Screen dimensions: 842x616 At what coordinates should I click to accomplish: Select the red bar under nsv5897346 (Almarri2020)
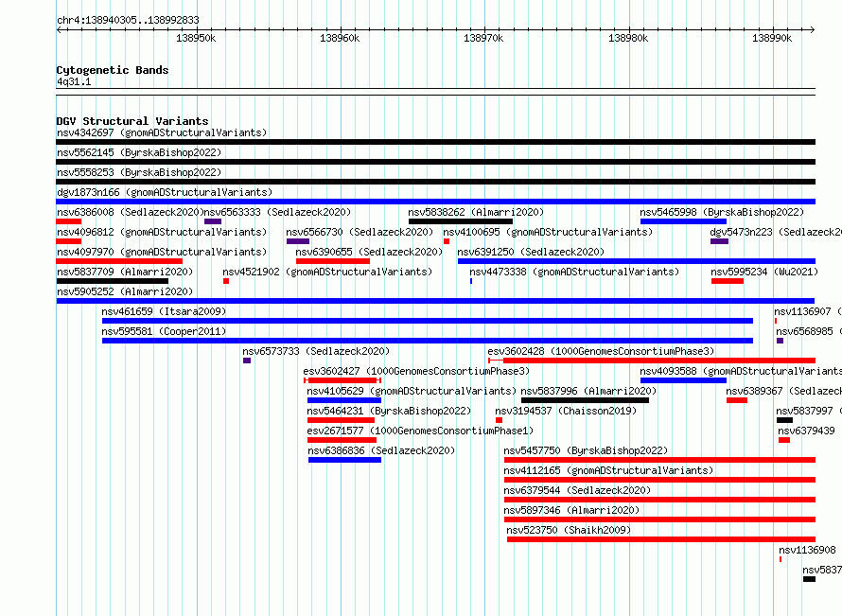click(659, 519)
